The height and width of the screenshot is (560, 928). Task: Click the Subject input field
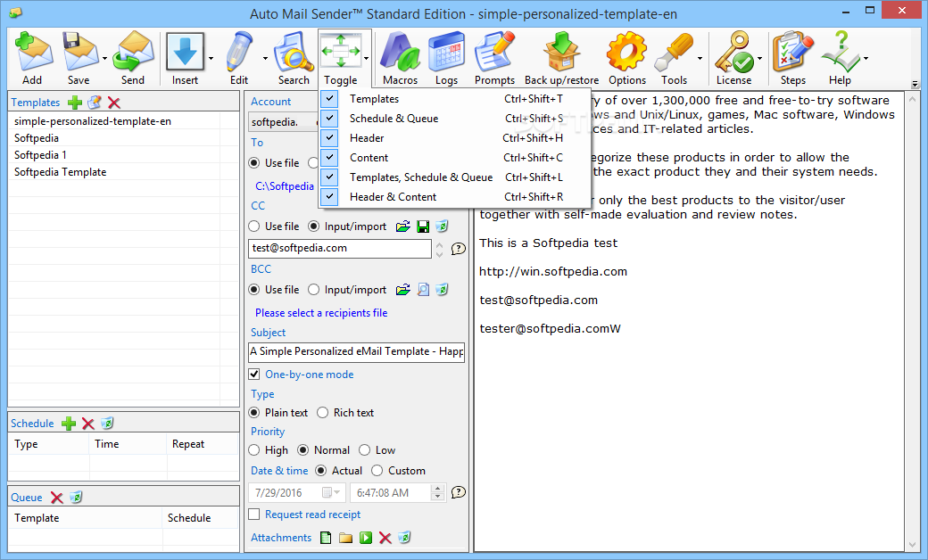point(356,352)
